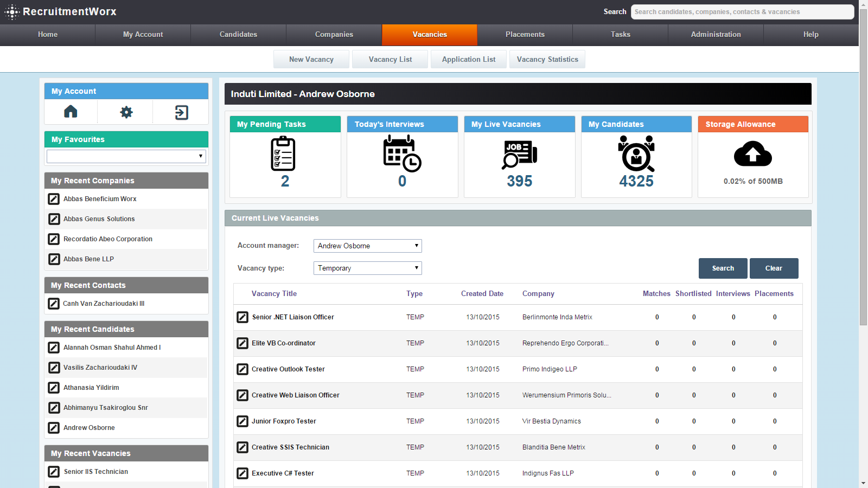This screenshot has height=488, width=868.
Task: Open account settings via the gear icon
Action: pyautogui.click(x=126, y=112)
